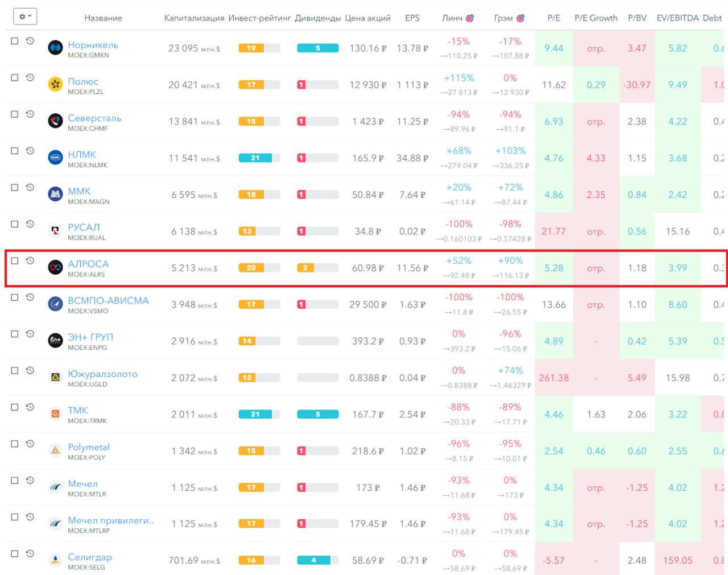Sort by Капитализация column header
Viewport: 728px width, 575px height.
(194, 18)
